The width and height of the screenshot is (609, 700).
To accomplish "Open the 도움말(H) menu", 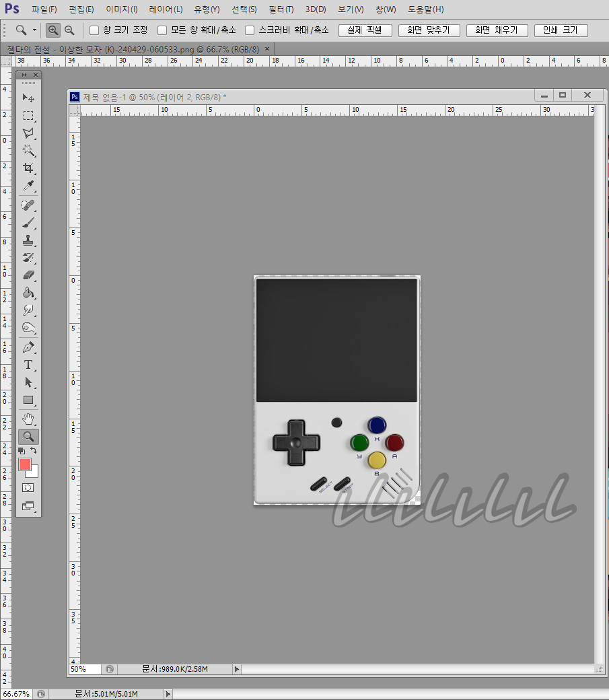I will (425, 9).
